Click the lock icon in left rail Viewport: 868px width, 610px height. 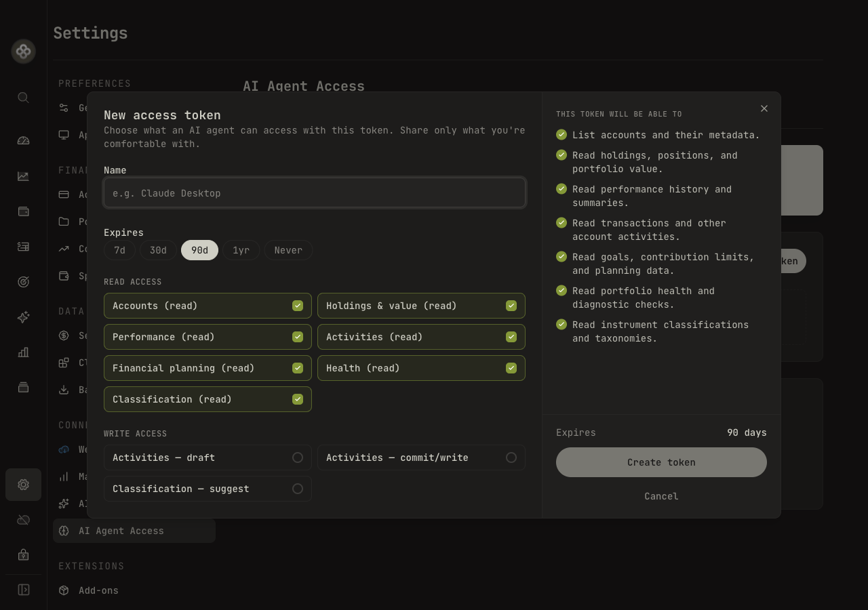click(x=23, y=554)
